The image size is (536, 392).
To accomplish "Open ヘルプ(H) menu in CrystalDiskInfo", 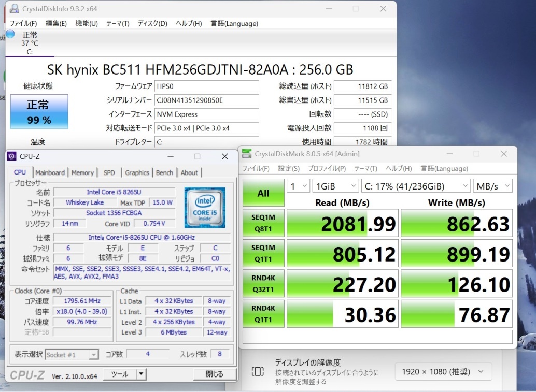I will click(189, 23).
